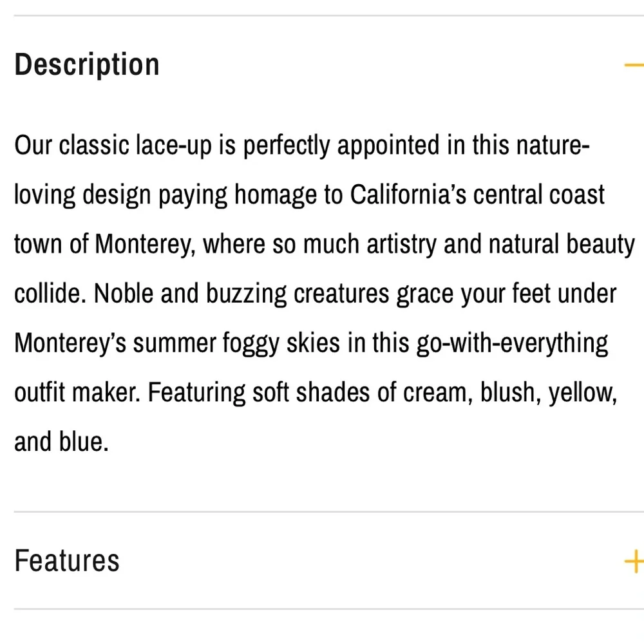Click the word "go-with-everything"
The width and height of the screenshot is (644, 644).
click(x=512, y=344)
